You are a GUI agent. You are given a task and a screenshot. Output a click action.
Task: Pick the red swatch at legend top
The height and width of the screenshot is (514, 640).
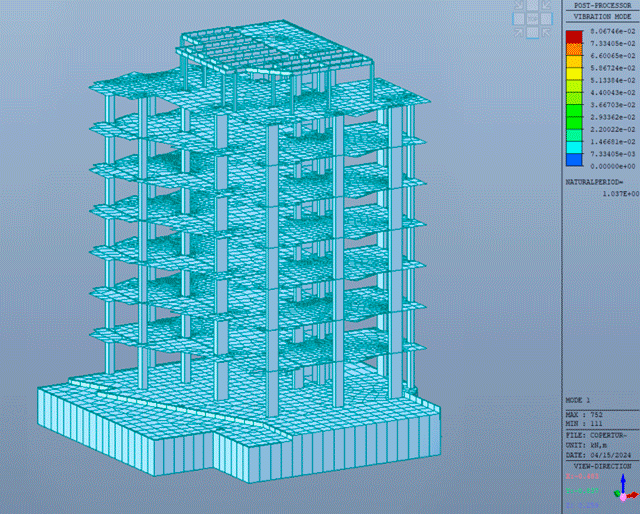tap(573, 38)
